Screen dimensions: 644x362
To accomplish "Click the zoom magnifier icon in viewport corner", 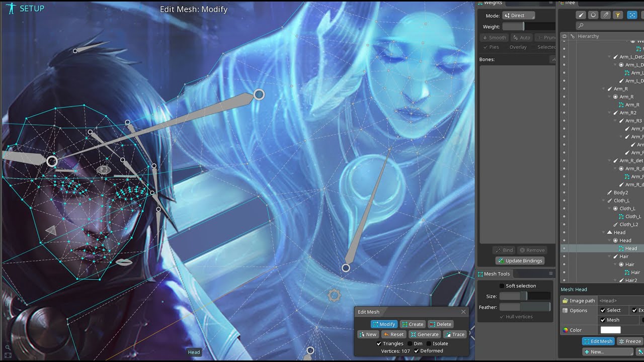I will 8,347.
